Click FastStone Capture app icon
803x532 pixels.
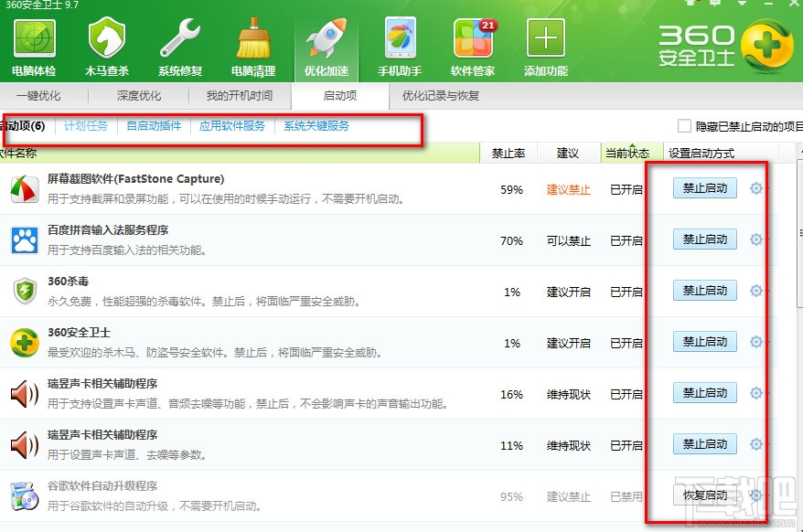click(x=25, y=189)
